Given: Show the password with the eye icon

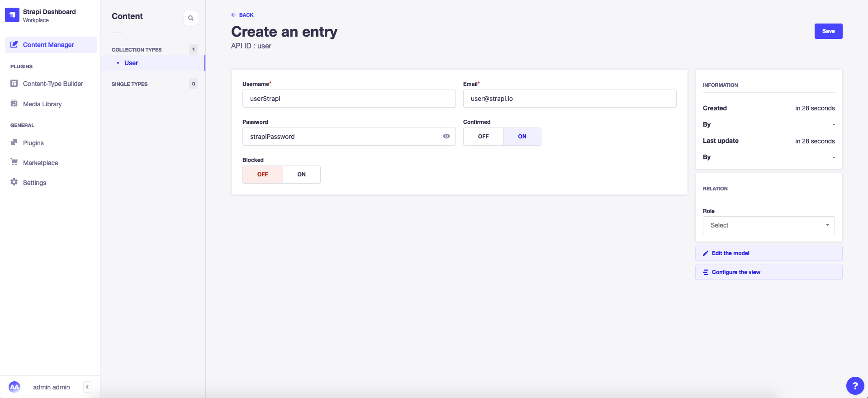Looking at the screenshot, I should pyautogui.click(x=446, y=136).
